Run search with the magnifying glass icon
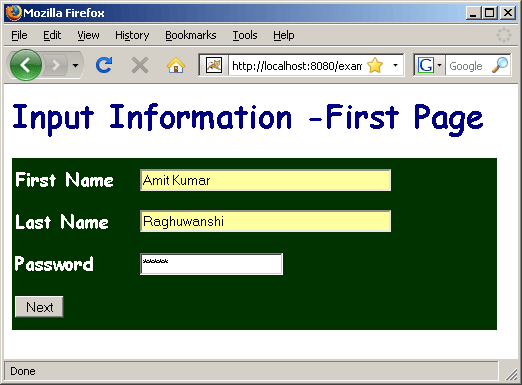Screen dimensions: 522x385 (500, 65)
